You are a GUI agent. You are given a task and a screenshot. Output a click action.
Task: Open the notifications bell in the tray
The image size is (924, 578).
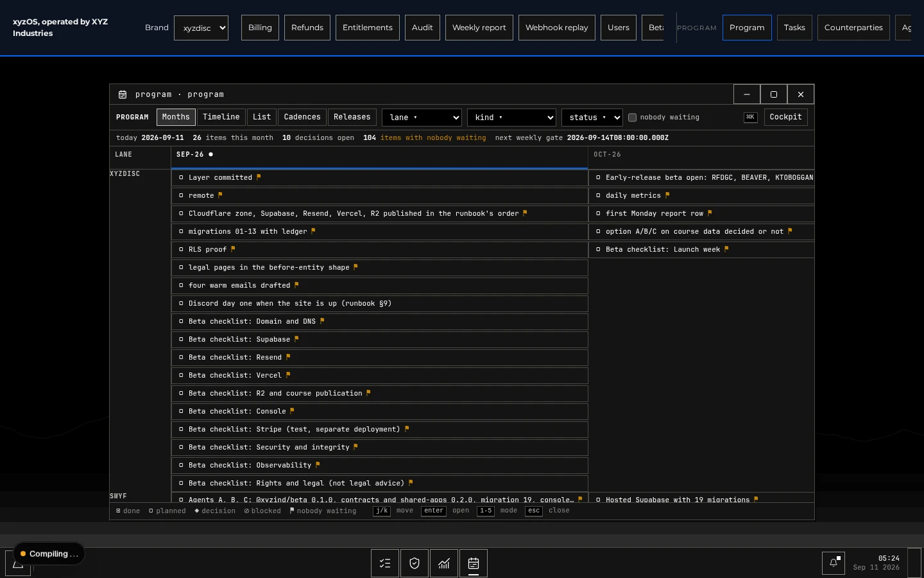coord(834,563)
